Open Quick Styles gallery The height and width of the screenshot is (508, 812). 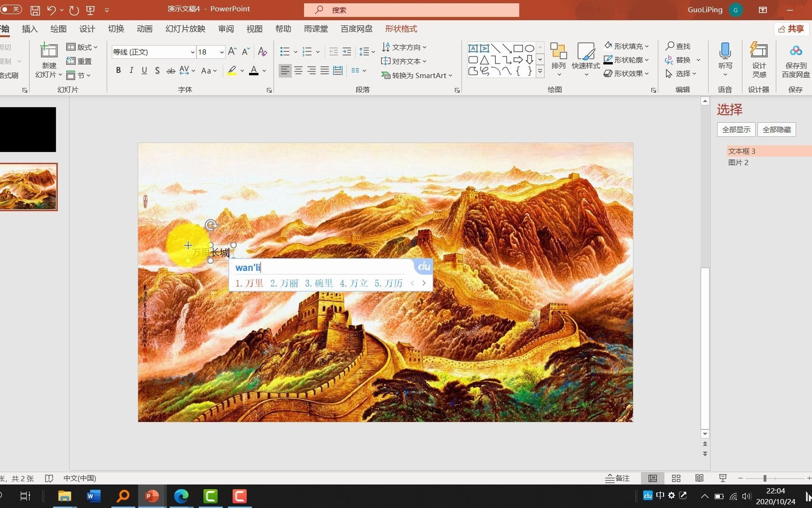tap(586, 59)
